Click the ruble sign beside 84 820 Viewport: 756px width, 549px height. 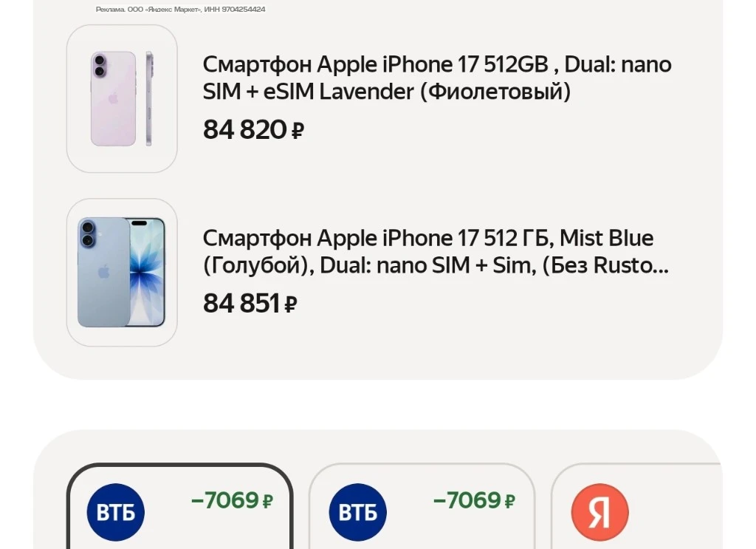tap(298, 130)
